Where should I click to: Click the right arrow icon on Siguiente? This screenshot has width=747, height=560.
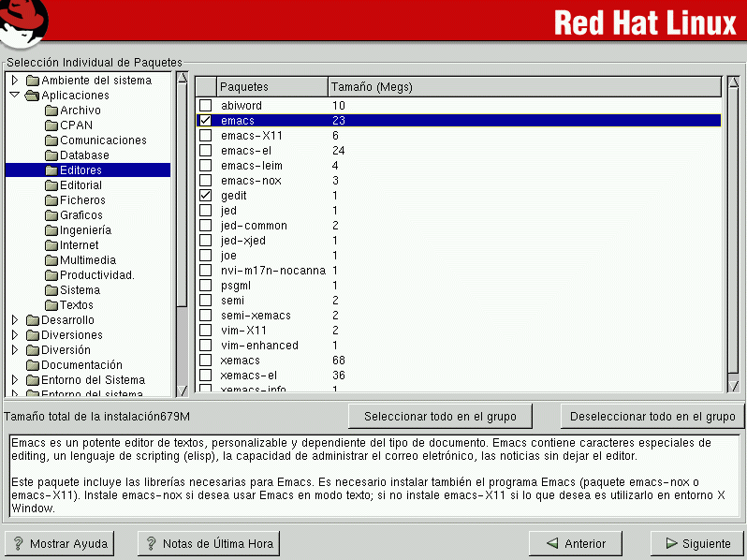point(670,543)
